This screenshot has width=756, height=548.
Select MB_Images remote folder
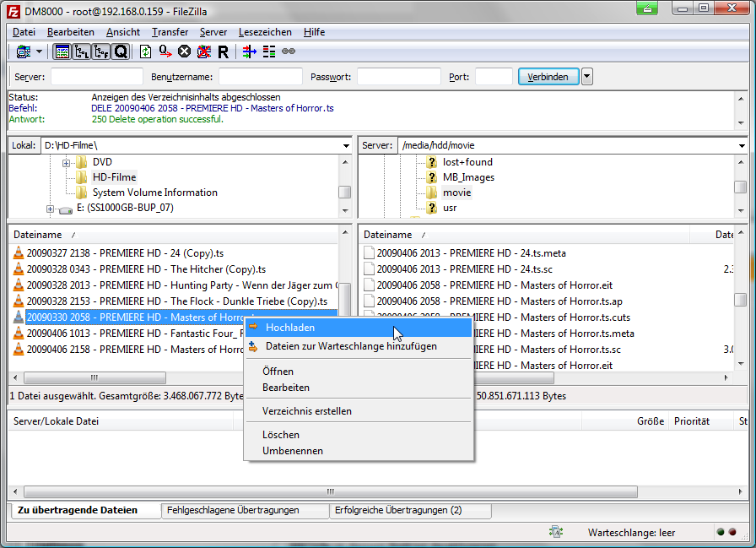(x=468, y=177)
